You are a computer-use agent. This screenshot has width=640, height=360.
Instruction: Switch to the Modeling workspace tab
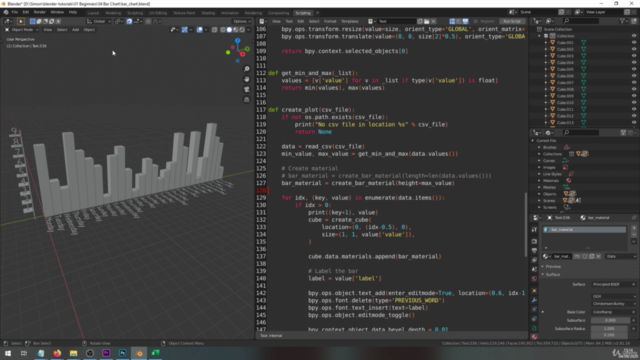(113, 13)
